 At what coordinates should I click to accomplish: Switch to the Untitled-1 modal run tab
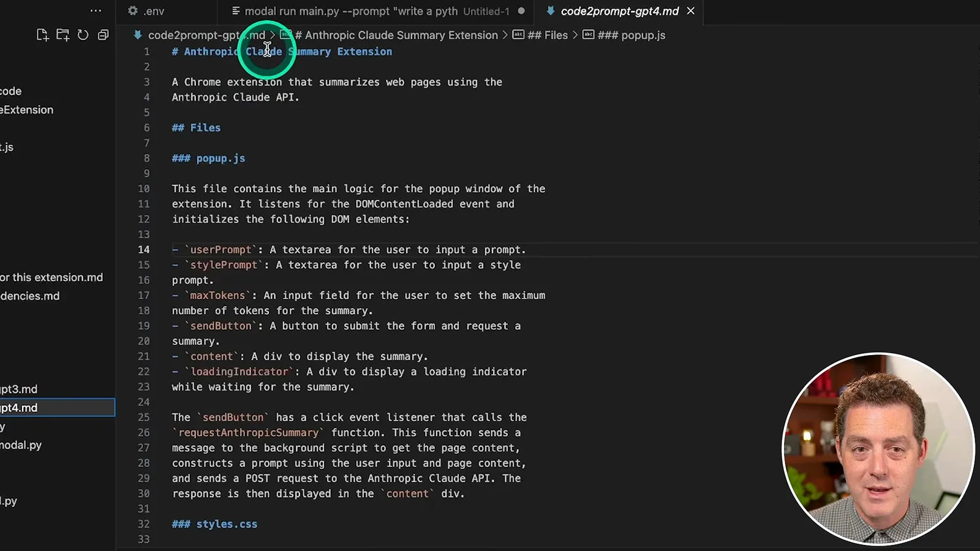coord(376,10)
